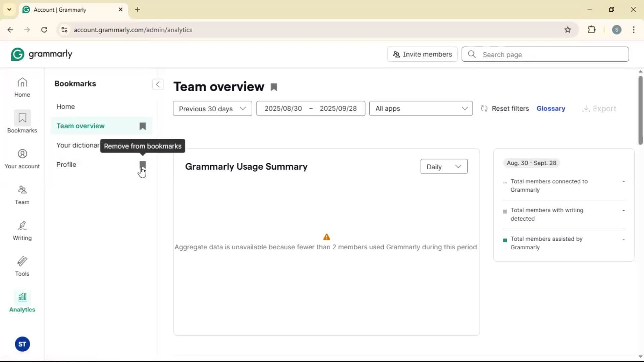Screen dimensions: 644x362
Task: Toggle bookmark next to Team overview heading
Action: point(274,87)
